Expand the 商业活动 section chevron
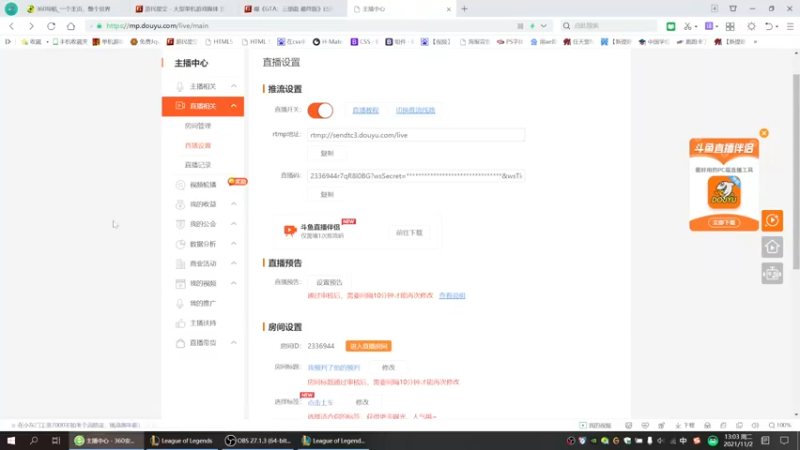This screenshot has height=450, width=800. click(x=234, y=263)
